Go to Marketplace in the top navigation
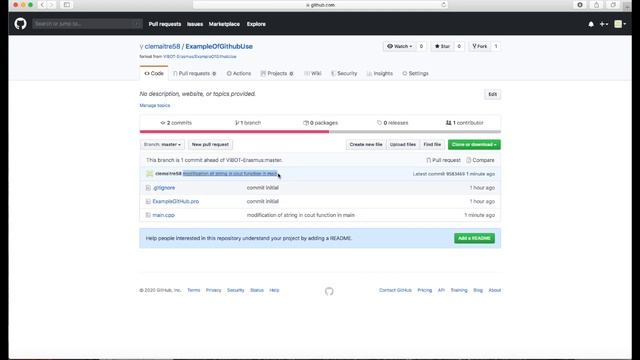 pyautogui.click(x=224, y=24)
